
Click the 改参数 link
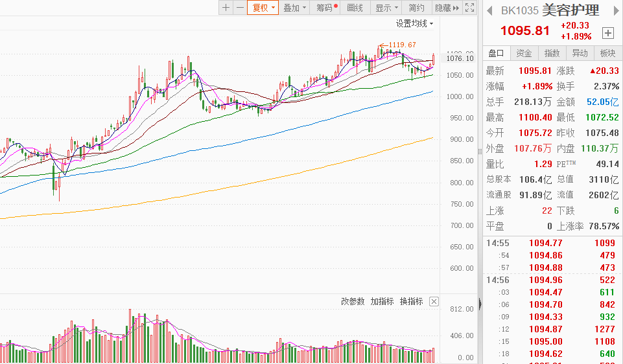click(353, 302)
